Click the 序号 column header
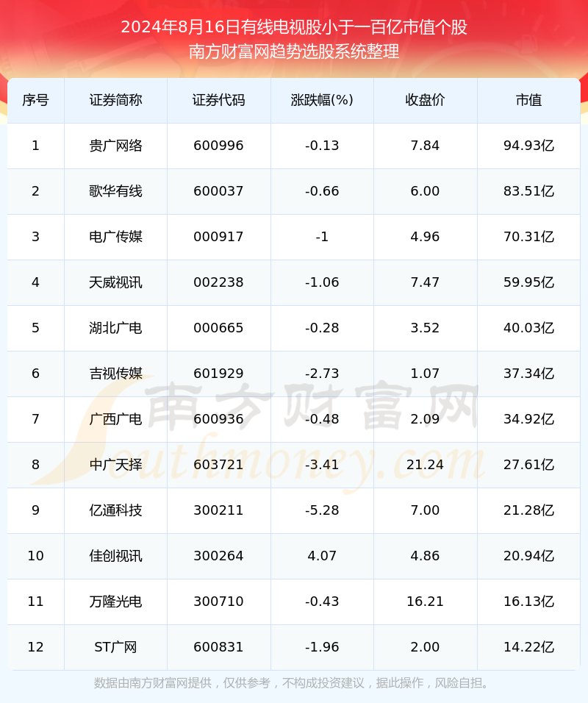The height and width of the screenshot is (703, 588). tap(35, 100)
